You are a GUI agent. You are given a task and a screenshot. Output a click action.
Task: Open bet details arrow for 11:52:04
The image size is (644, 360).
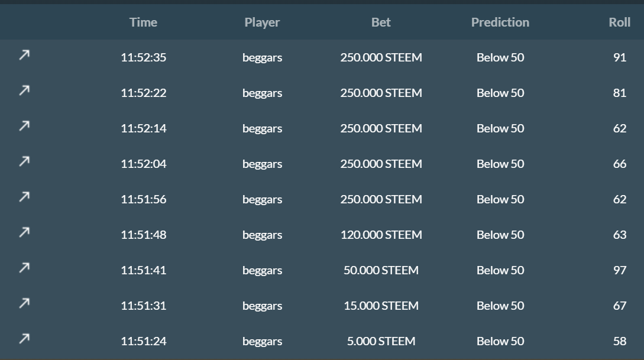pyautogui.click(x=24, y=161)
